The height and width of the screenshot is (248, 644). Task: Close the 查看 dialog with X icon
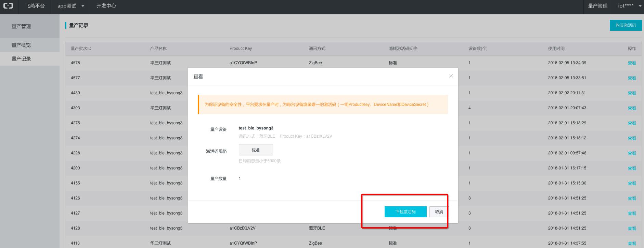(x=451, y=76)
